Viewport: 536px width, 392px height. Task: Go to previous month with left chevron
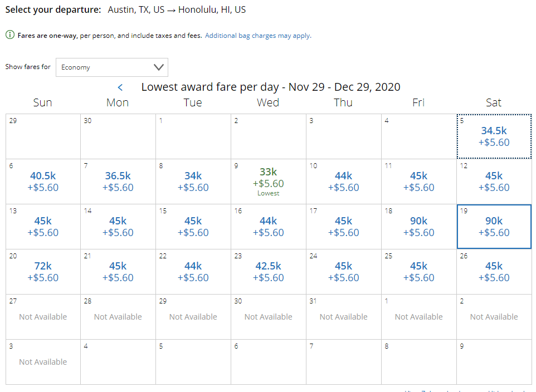point(120,87)
